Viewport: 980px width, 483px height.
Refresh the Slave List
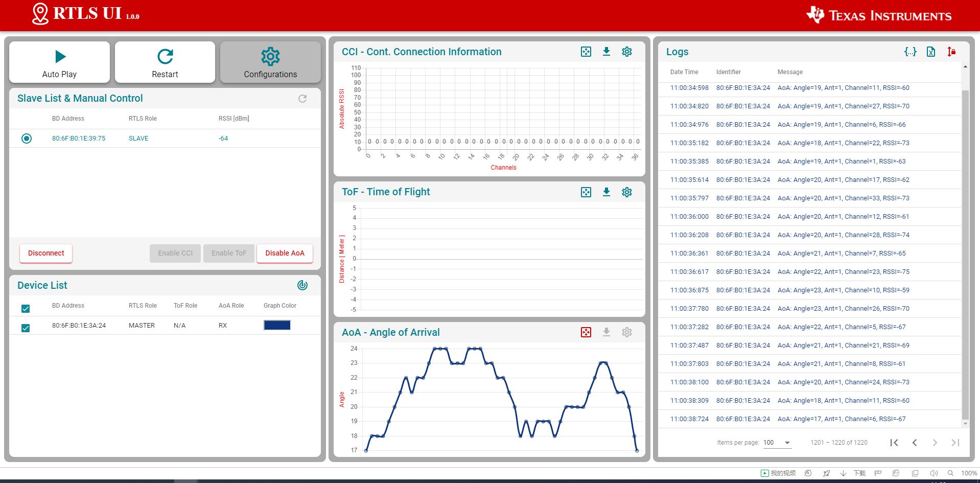pyautogui.click(x=302, y=99)
